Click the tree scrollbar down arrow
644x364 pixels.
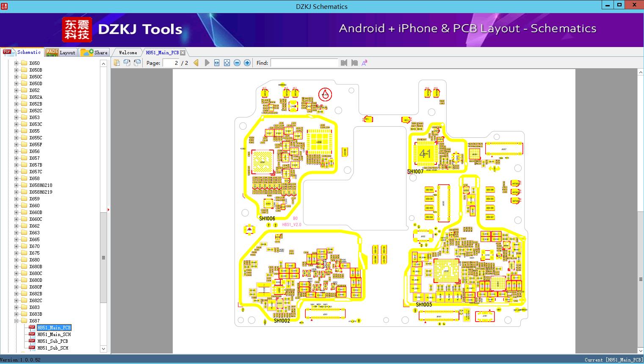103,349
